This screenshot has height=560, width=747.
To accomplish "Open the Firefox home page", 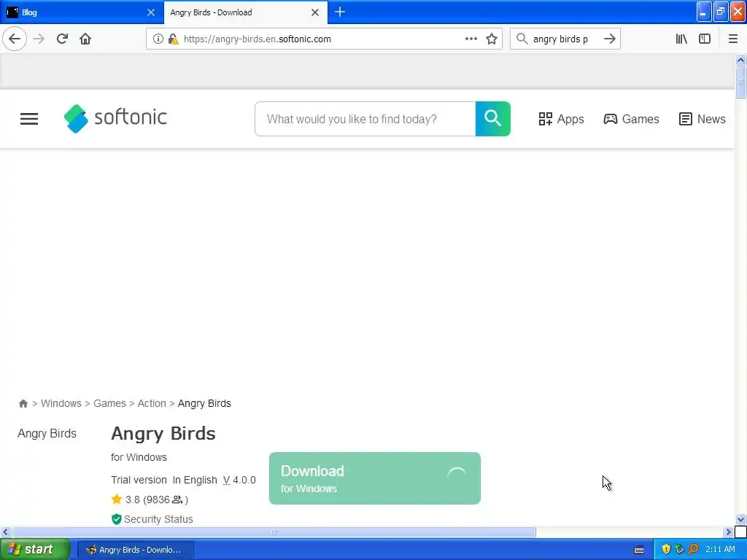I will pyautogui.click(x=85, y=39).
